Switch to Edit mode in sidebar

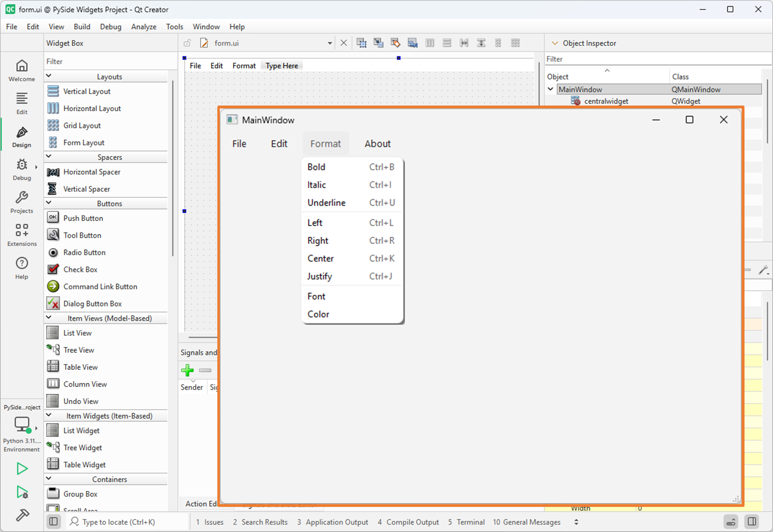pyautogui.click(x=22, y=103)
